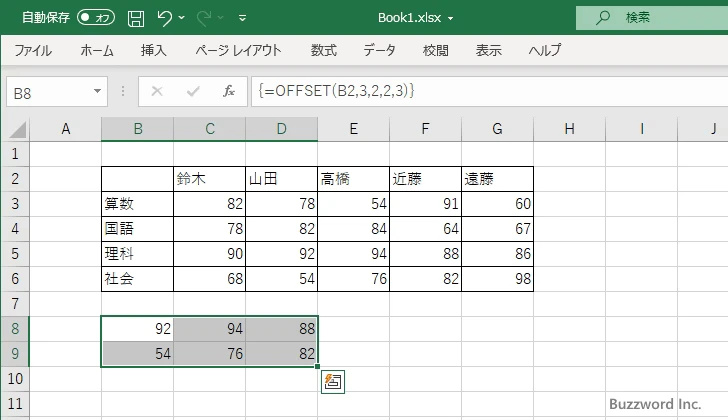Click the formula bar with OFFSET formula
The image size is (728, 420).
pyautogui.click(x=489, y=91)
